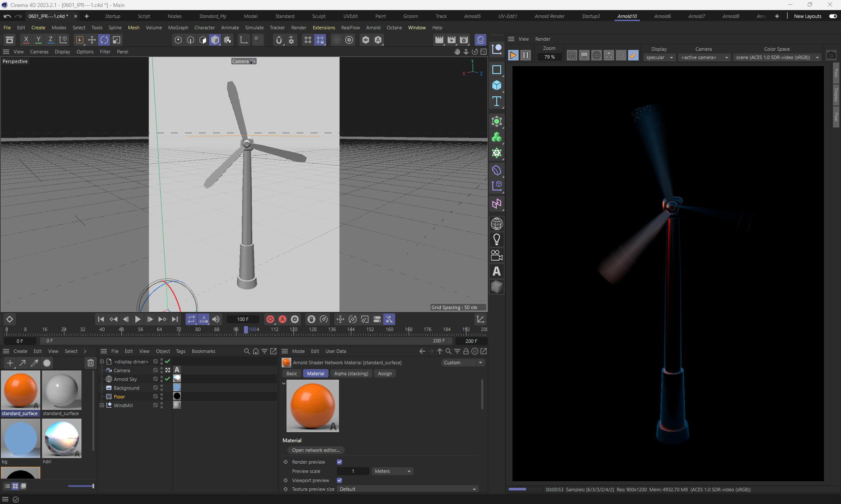The width and height of the screenshot is (841, 504).
Task: Click the Light object icon
Action: click(x=496, y=239)
